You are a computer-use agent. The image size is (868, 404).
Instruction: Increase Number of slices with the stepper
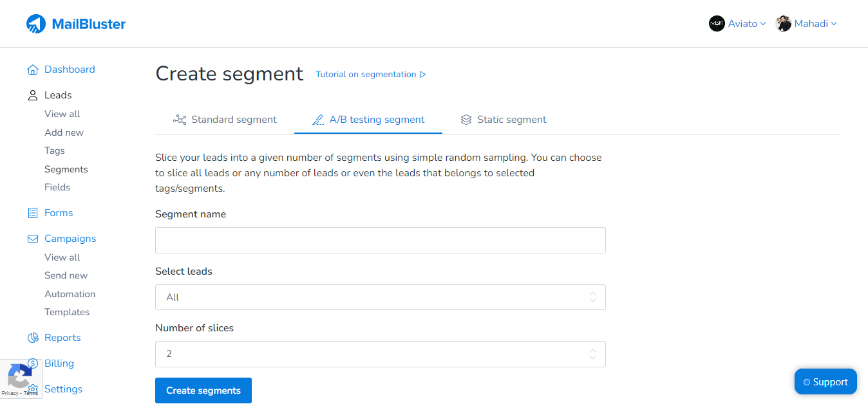[x=592, y=351]
